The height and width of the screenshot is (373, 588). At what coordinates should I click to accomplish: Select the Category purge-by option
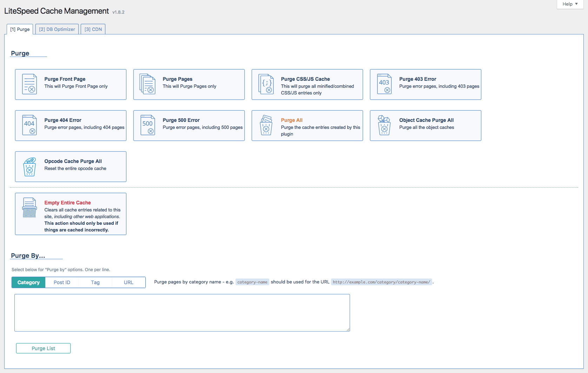point(28,282)
